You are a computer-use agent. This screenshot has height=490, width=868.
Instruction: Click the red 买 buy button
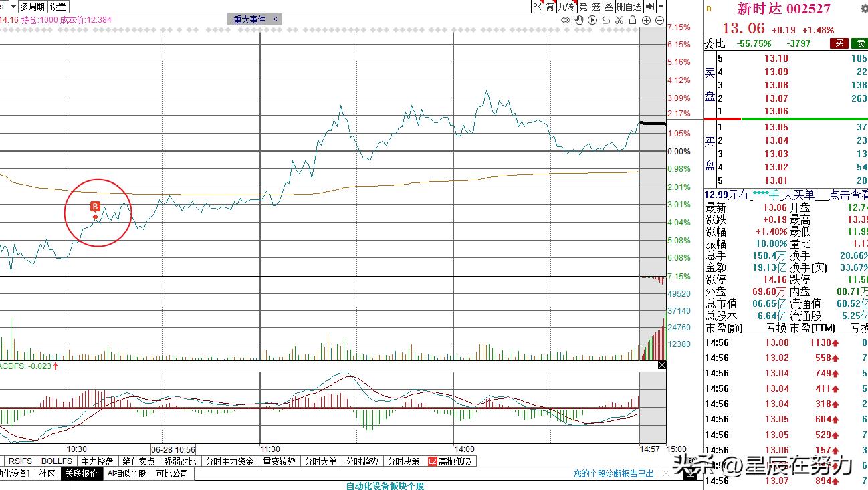[x=839, y=43]
